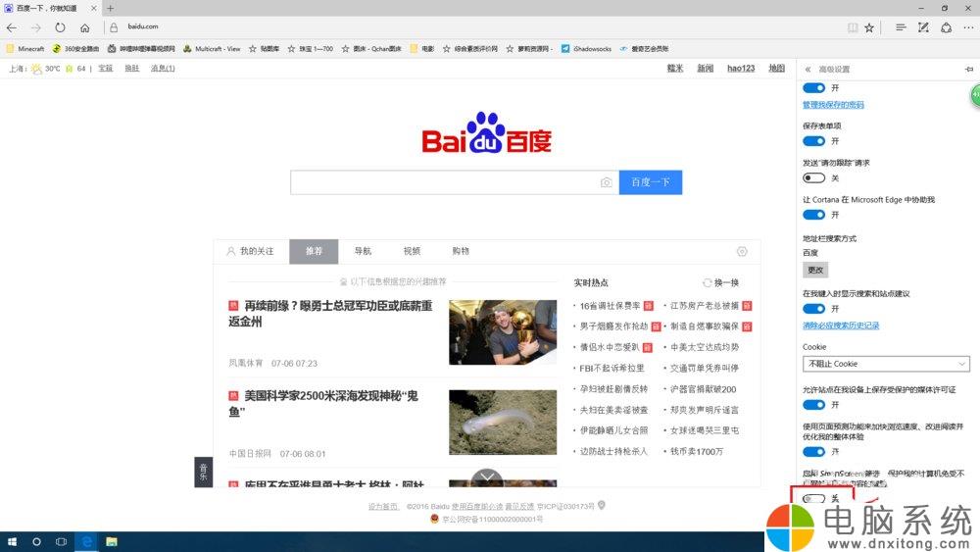Open the 音乐 side tab
Viewport: 980px width, 552px height.
(203, 472)
